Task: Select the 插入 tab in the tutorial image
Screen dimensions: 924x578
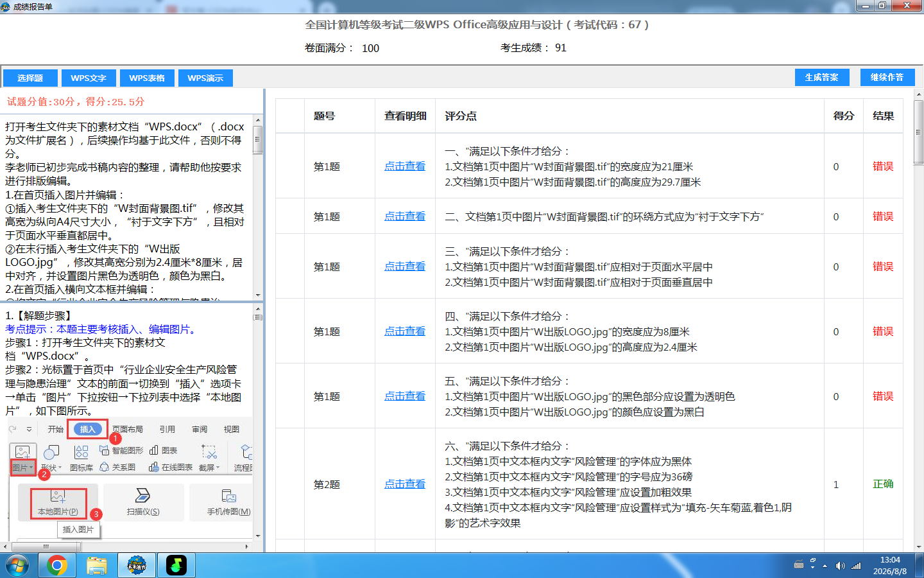Action: click(x=88, y=430)
